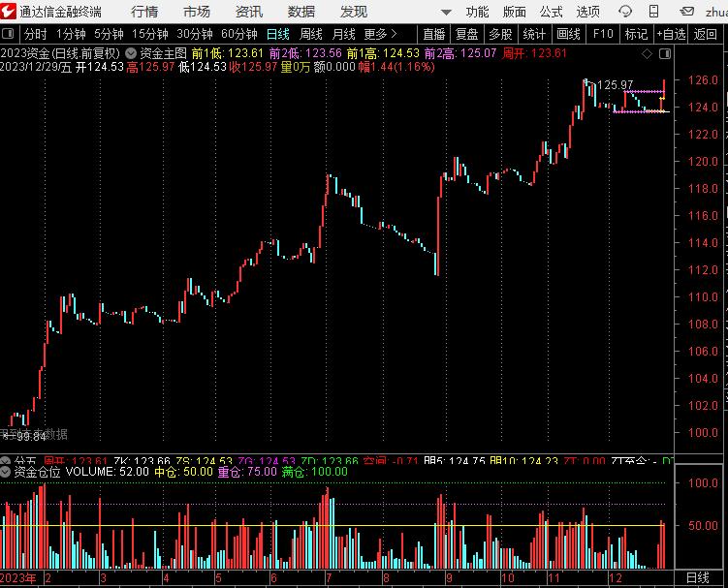Click 中仓: 50.00 indicator value
728x588 pixels.
[183, 472]
